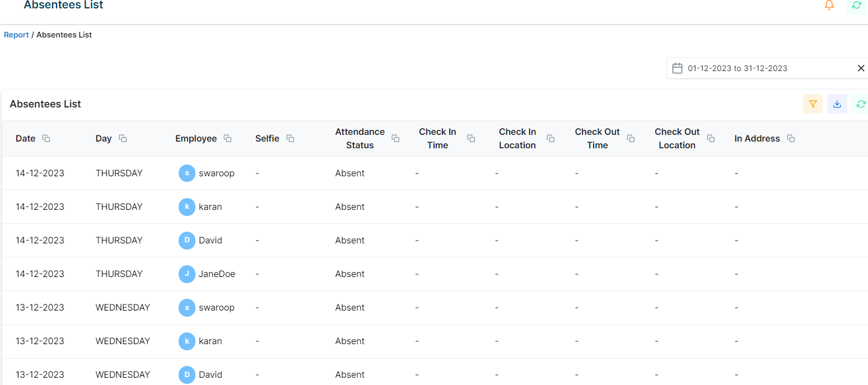Reload the Absentees List table

click(861, 104)
